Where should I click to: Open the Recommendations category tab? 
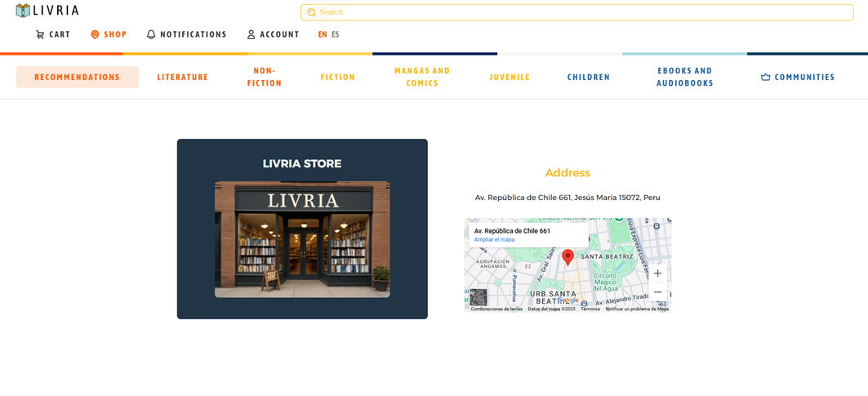point(77,77)
